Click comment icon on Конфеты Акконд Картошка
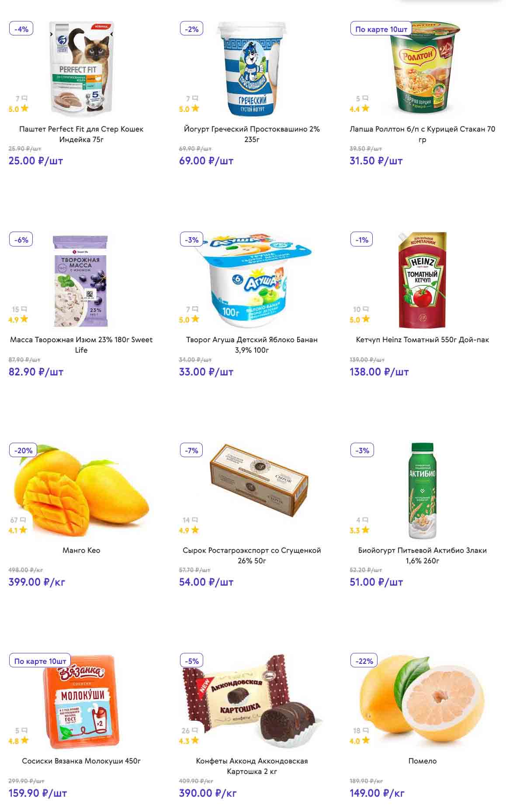506x812 pixels. pyautogui.click(x=195, y=730)
